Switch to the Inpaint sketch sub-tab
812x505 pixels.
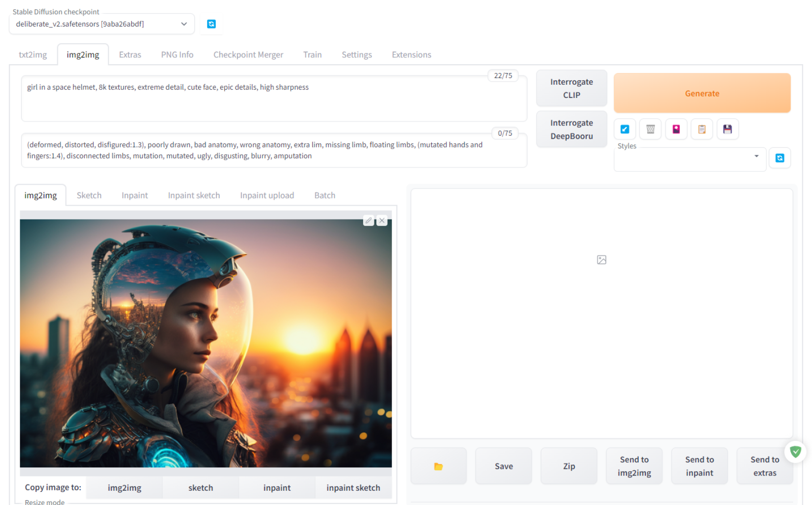pos(194,195)
